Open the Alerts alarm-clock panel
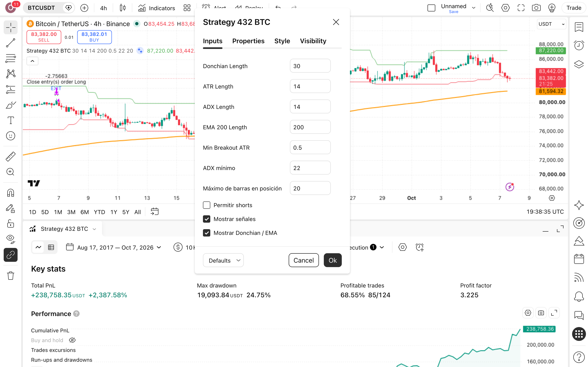 pos(579,45)
